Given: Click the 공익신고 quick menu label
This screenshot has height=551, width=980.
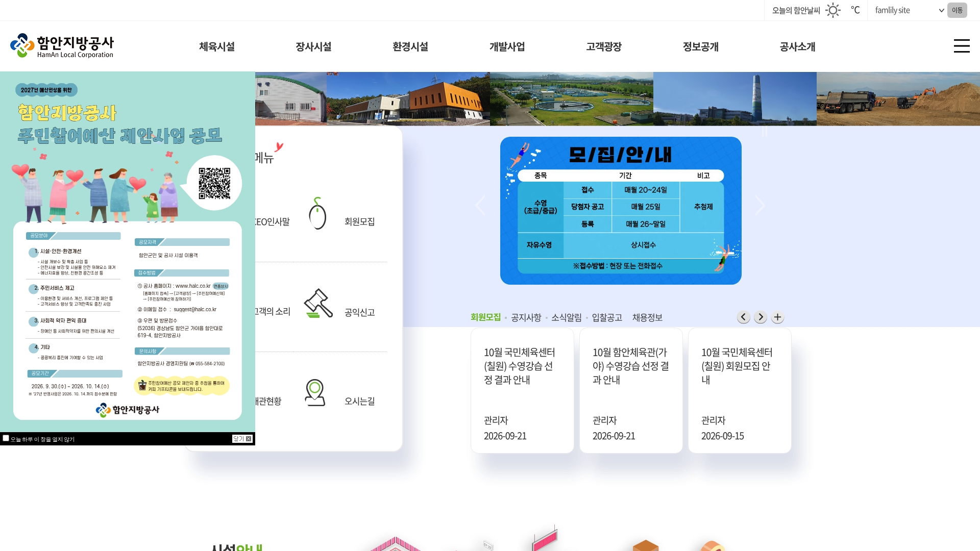Looking at the screenshot, I should click(359, 312).
